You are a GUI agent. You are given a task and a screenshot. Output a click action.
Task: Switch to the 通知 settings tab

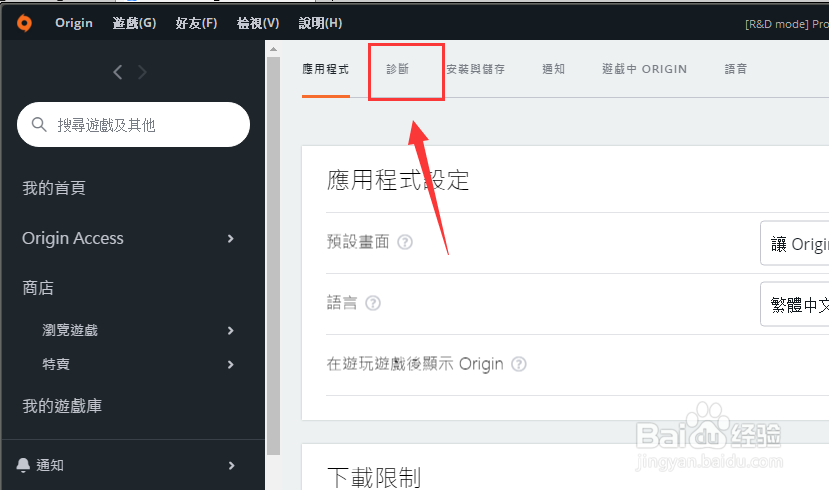pyautogui.click(x=554, y=69)
